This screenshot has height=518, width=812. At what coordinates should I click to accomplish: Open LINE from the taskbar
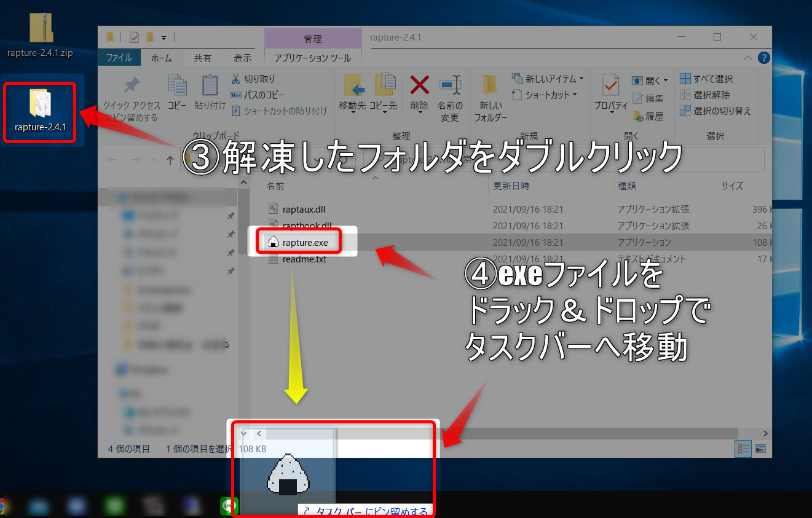pyautogui.click(x=229, y=506)
